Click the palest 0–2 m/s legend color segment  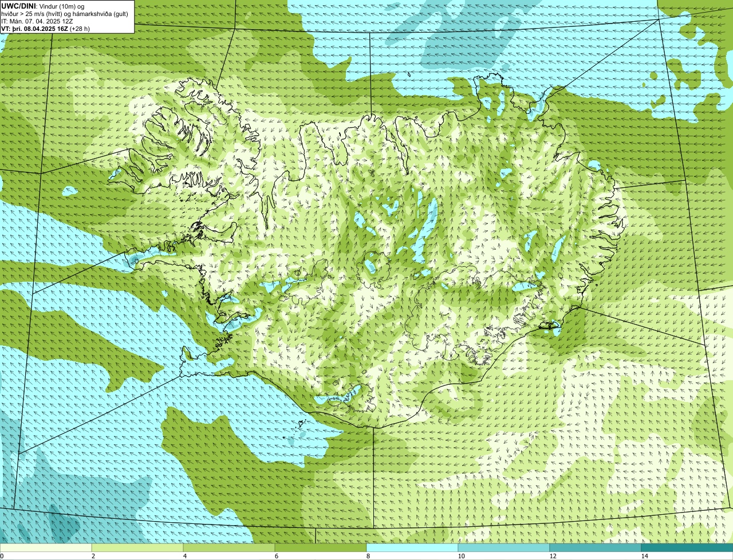pos(46,548)
